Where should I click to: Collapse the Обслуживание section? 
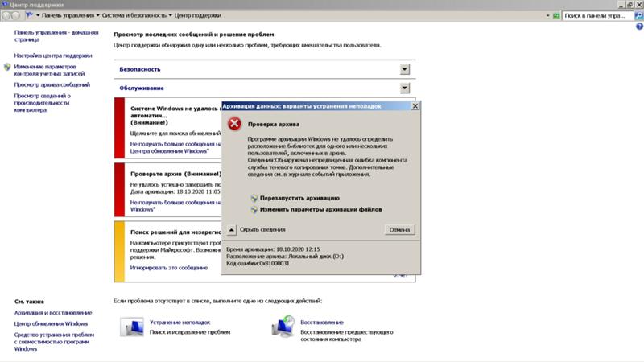pos(405,88)
